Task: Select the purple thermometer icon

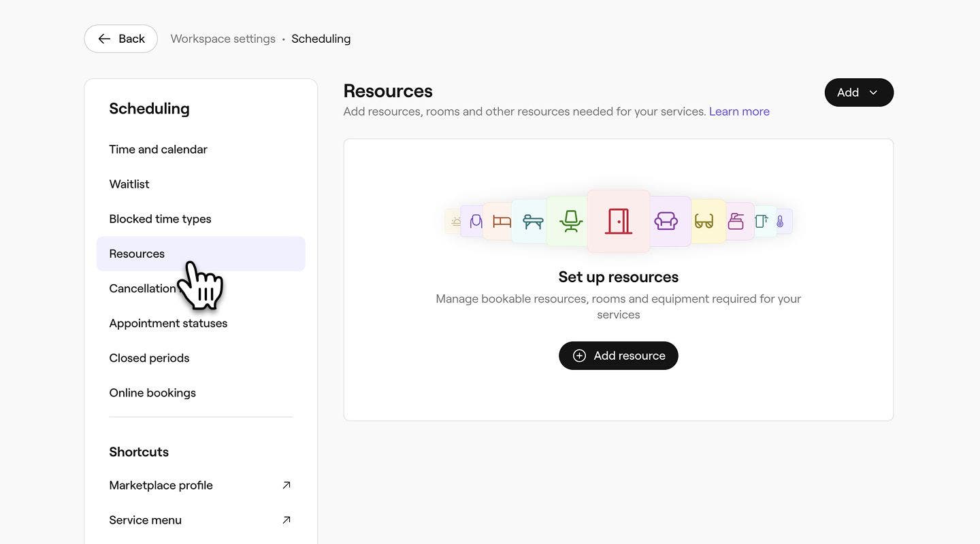Action: tap(780, 221)
